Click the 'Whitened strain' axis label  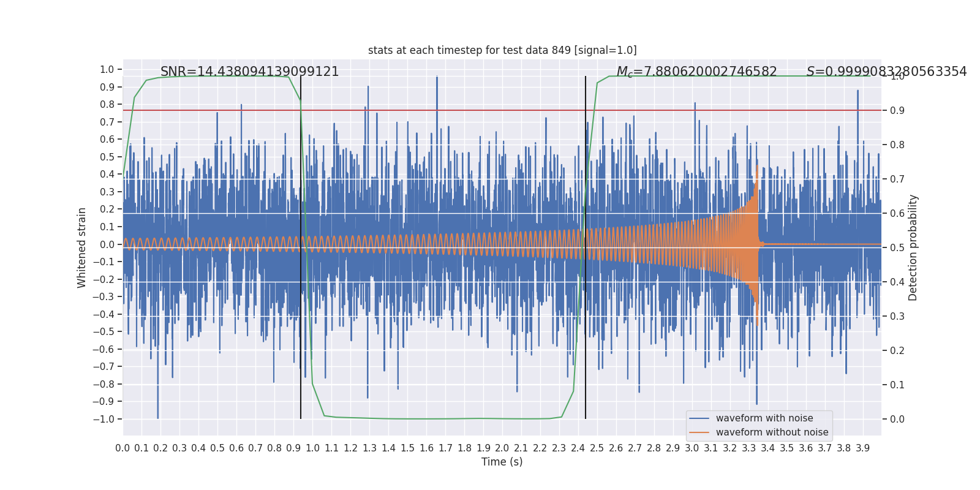tap(82, 247)
